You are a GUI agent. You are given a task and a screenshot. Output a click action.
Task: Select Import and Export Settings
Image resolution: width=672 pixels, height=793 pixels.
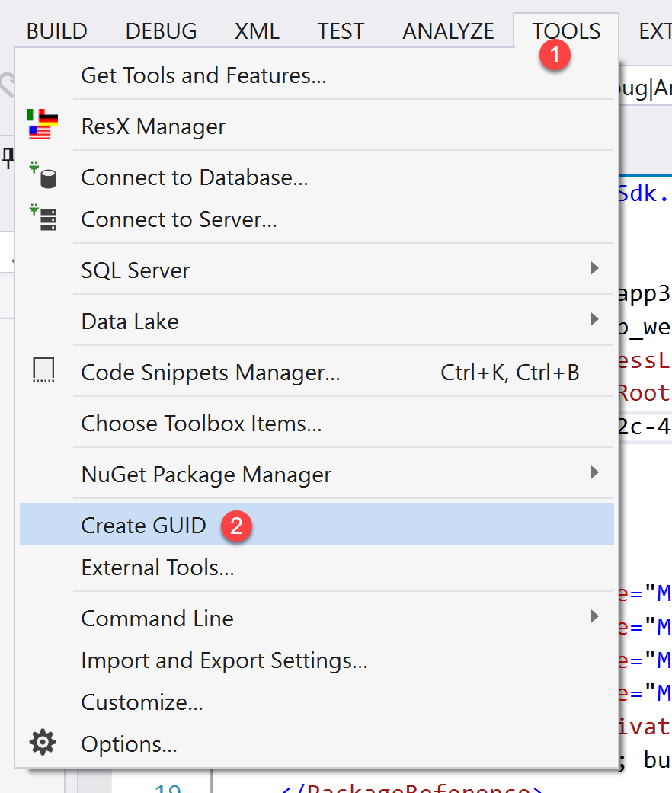(224, 660)
